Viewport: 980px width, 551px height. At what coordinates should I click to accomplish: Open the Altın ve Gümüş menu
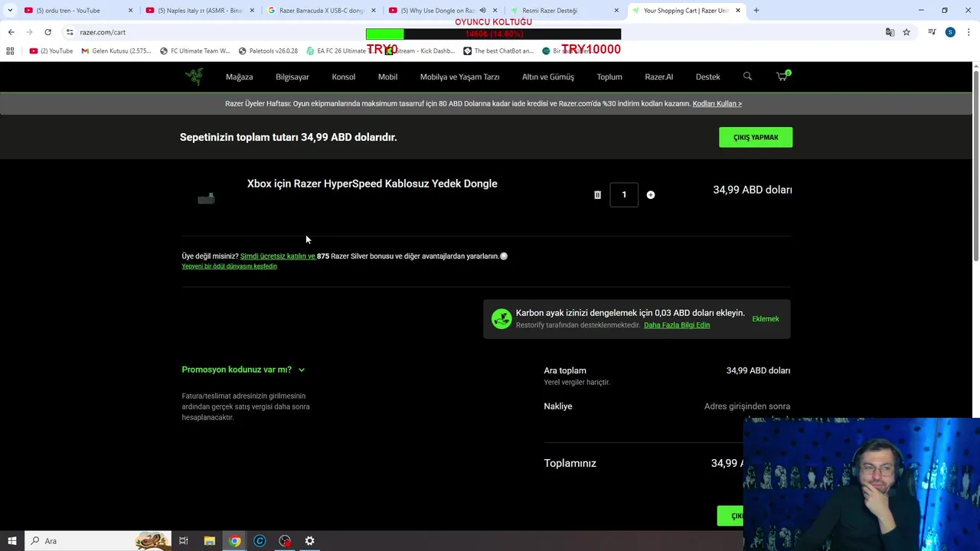(548, 77)
